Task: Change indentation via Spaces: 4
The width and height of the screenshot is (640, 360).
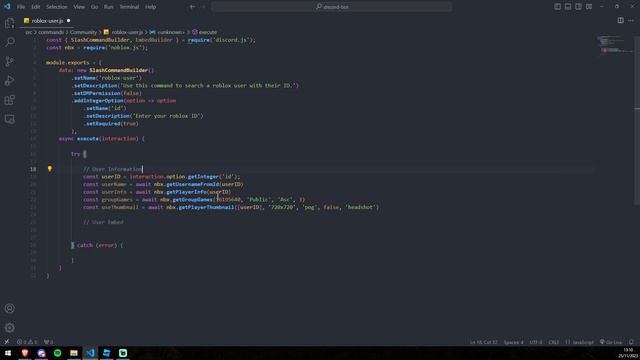Action: [x=513, y=342]
